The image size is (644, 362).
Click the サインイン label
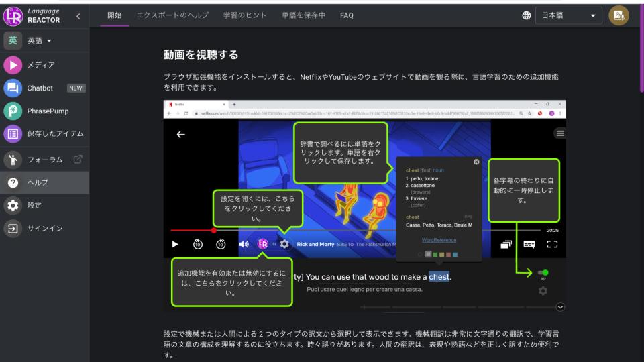45,228
